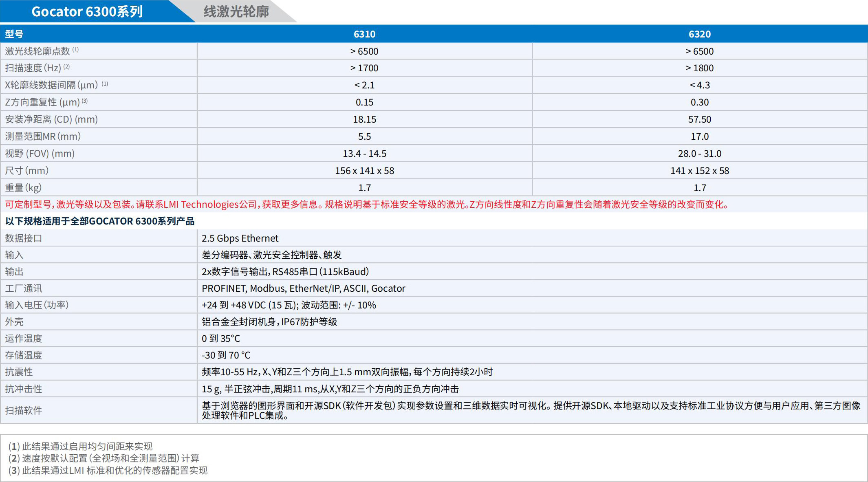
Task: Click the 6310 column header
Action: click(365, 34)
